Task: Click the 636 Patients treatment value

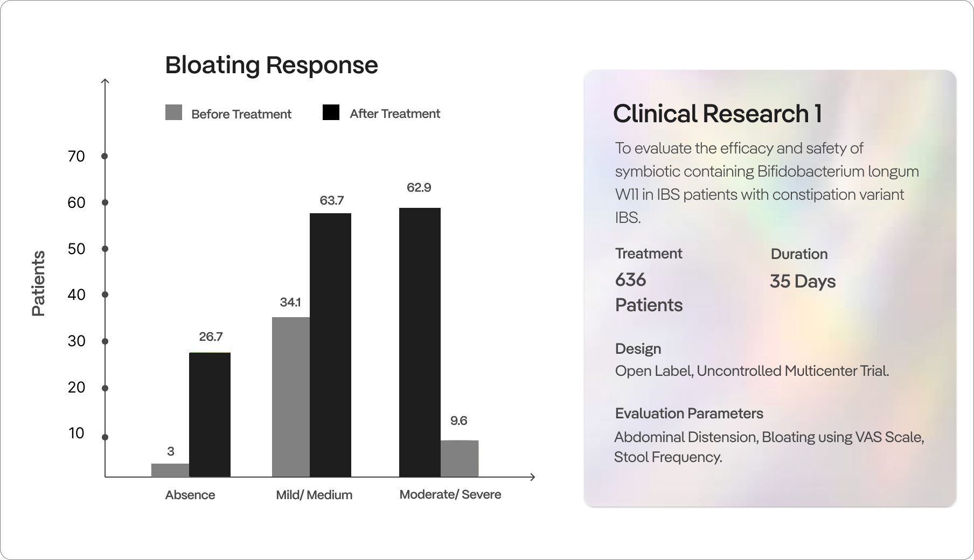Action: point(649,292)
